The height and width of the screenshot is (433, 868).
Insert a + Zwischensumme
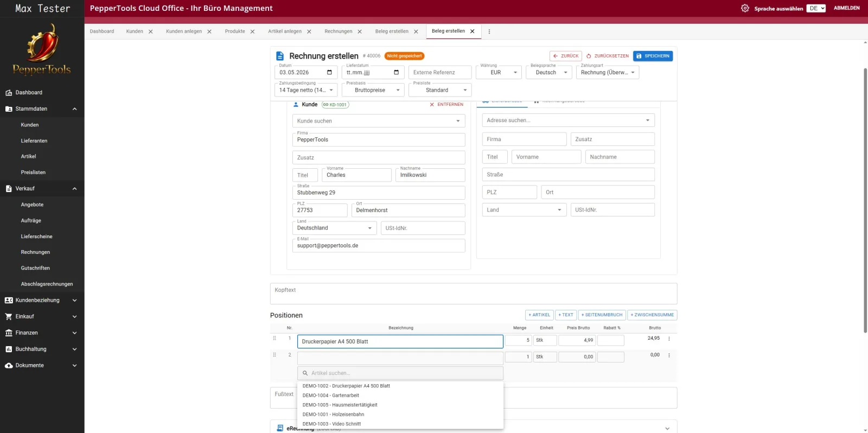tap(653, 315)
